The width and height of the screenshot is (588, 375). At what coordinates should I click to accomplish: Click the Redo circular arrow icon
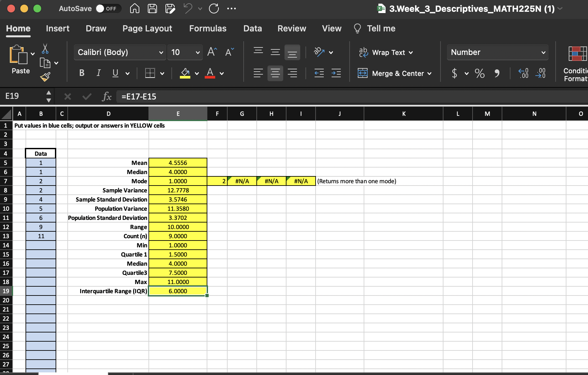[214, 9]
